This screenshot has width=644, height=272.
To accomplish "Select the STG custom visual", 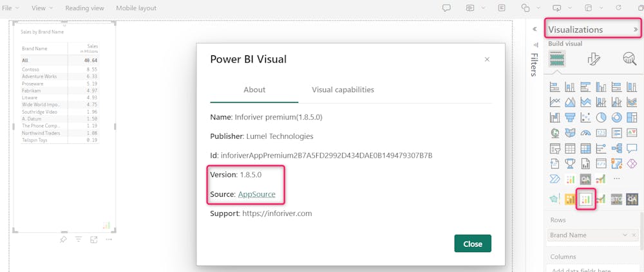I will pyautogui.click(x=616, y=199).
